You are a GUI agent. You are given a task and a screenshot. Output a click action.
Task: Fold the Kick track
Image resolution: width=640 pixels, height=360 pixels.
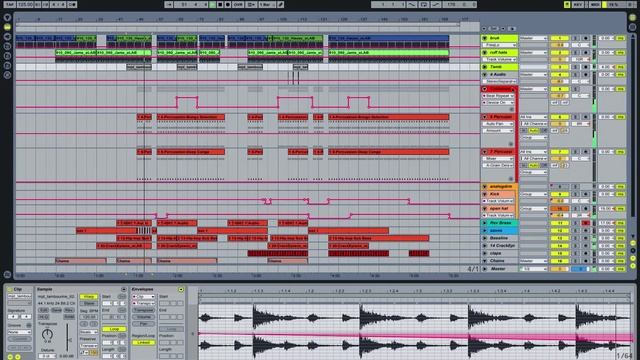484,194
